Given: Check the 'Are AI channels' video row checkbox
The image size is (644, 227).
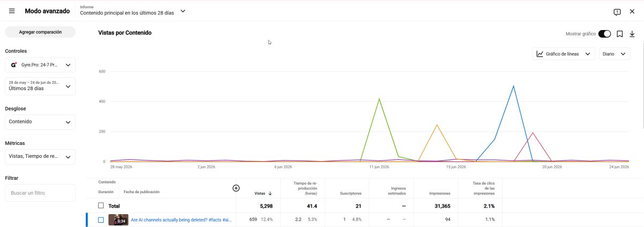Looking at the screenshot, I should pos(101,219).
